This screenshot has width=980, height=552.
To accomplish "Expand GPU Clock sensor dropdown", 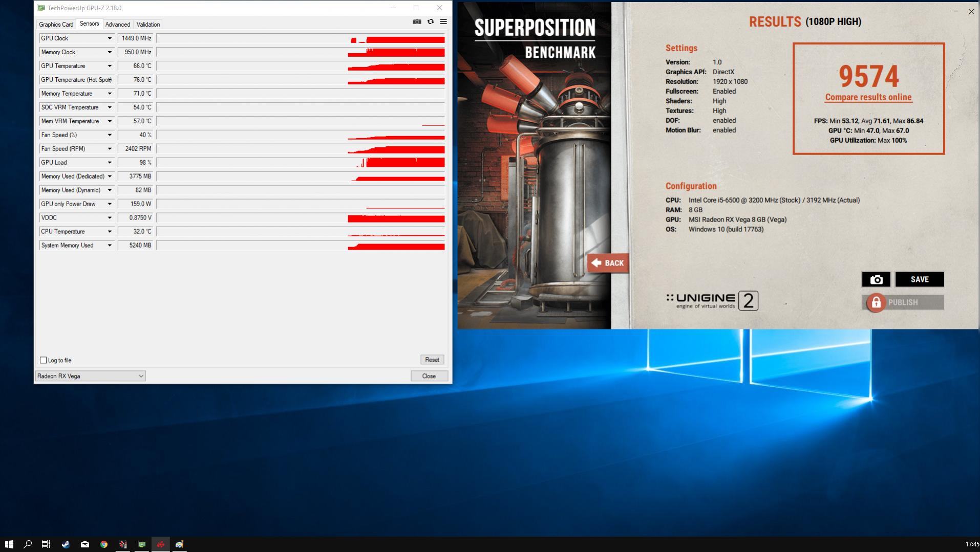I will 110,38.
